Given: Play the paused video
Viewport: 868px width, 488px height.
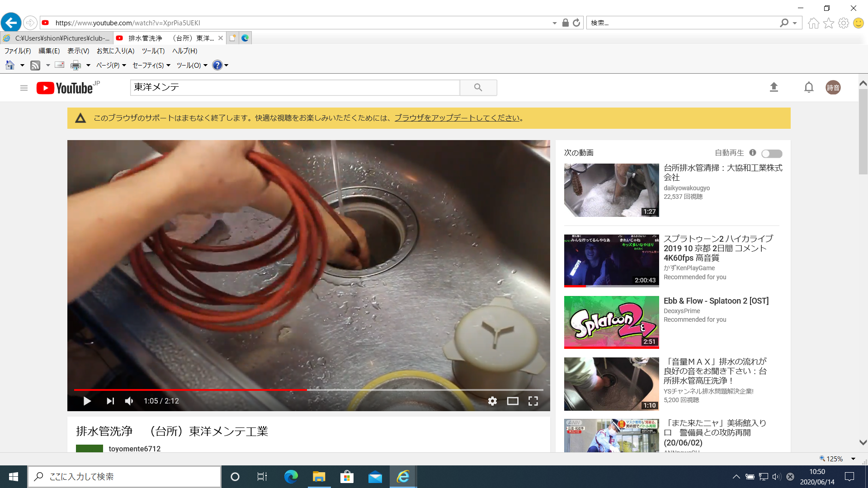Looking at the screenshot, I should (x=87, y=401).
